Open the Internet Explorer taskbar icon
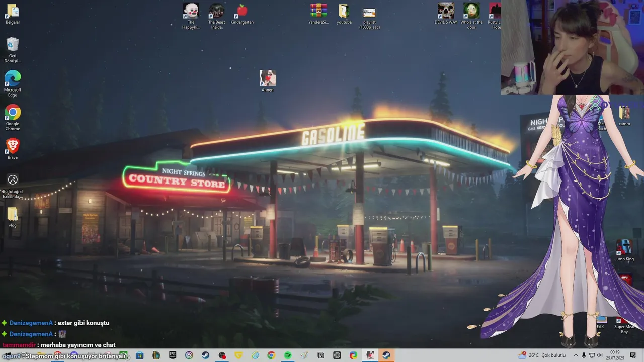This screenshot has height=362, width=644. click(x=255, y=355)
